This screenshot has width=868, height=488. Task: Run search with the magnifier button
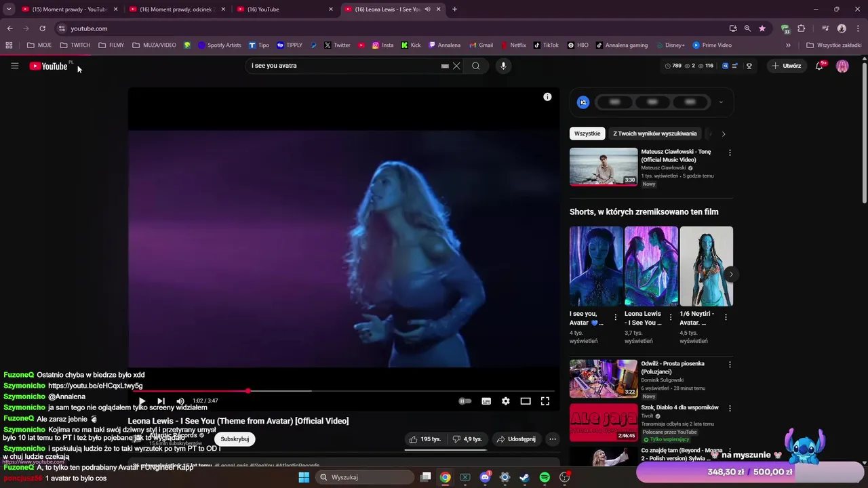click(475, 66)
